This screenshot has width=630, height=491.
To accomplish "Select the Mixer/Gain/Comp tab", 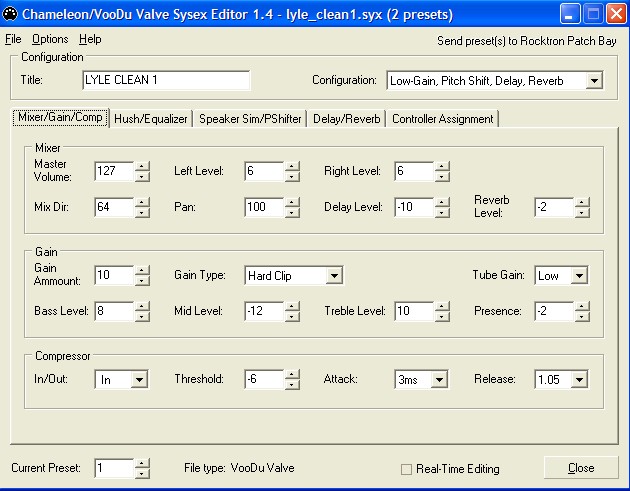I will tap(60, 117).
